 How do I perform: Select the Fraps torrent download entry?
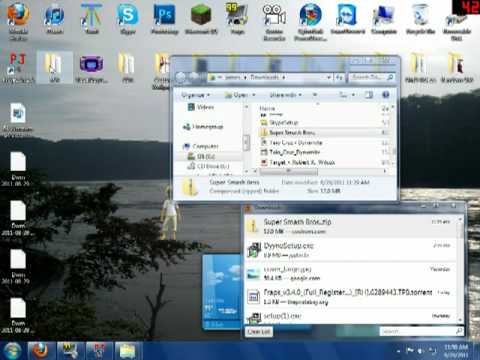351,297
